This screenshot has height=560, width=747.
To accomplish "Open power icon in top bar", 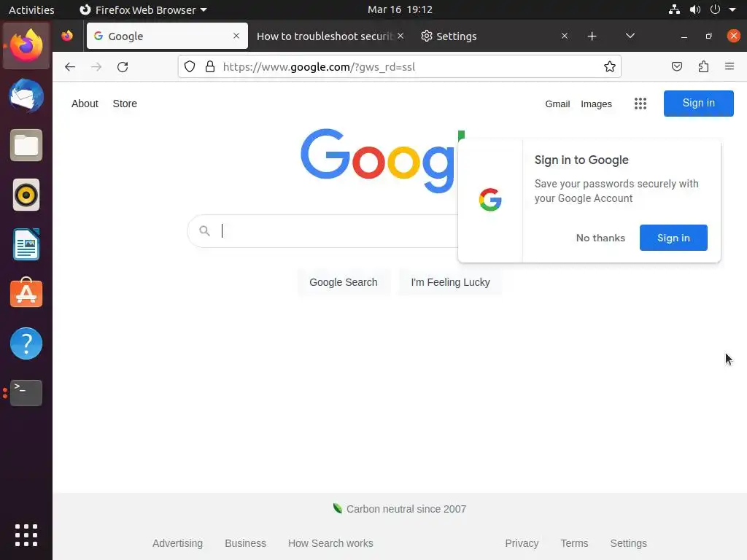I will (715, 9).
